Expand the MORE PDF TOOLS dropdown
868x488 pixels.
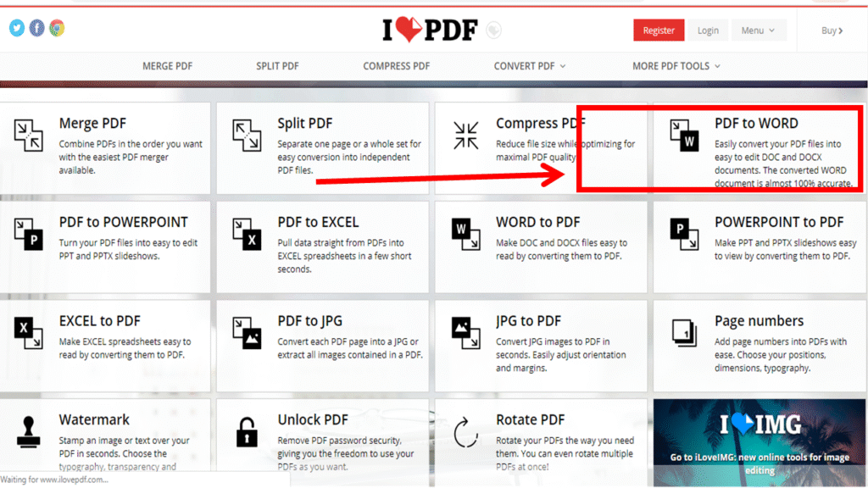coord(676,66)
